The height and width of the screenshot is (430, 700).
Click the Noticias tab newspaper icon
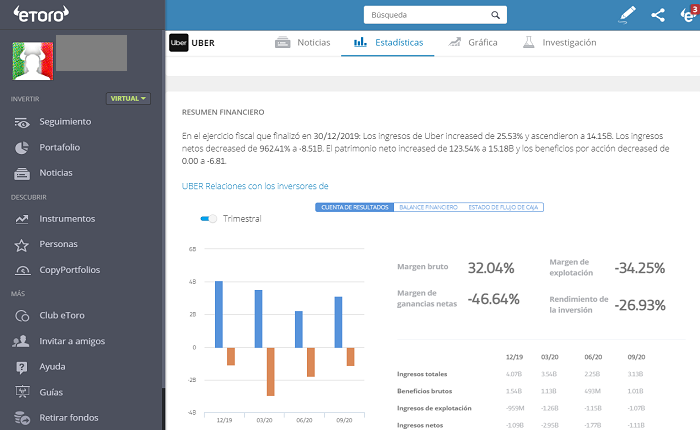coord(283,42)
